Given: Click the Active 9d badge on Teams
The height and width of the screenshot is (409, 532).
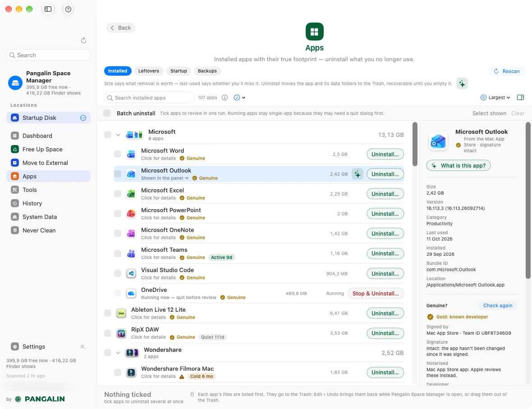Looking at the screenshot, I should [x=221, y=258].
